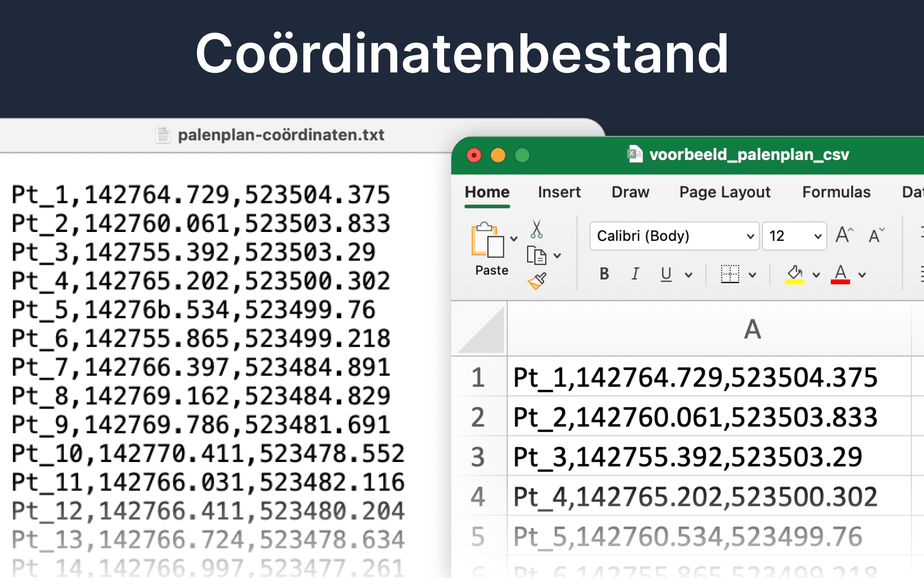Expand the Paste options arrow
Image resolution: width=924 pixels, height=578 pixels.
click(514, 239)
